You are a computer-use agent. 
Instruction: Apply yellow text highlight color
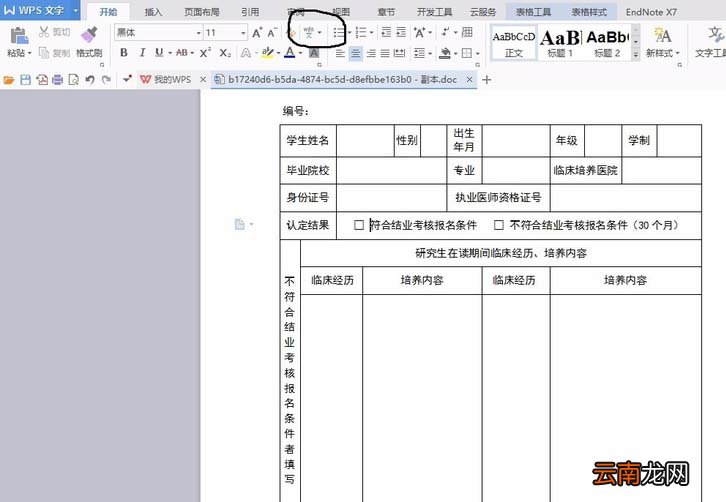click(267, 53)
